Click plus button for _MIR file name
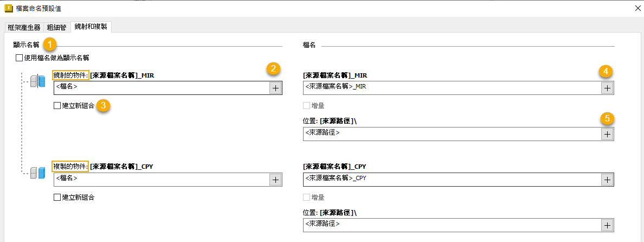The image size is (644, 242). coord(607,88)
